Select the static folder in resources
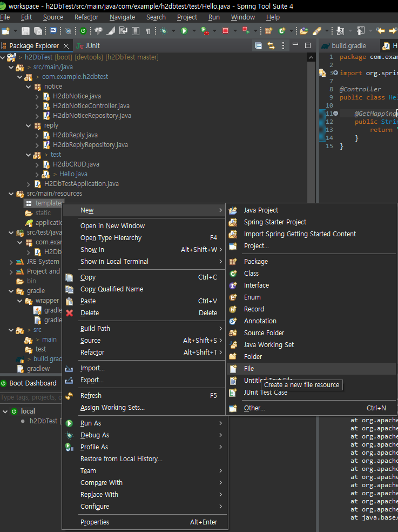The width and height of the screenshot is (398, 532). pyautogui.click(x=43, y=213)
